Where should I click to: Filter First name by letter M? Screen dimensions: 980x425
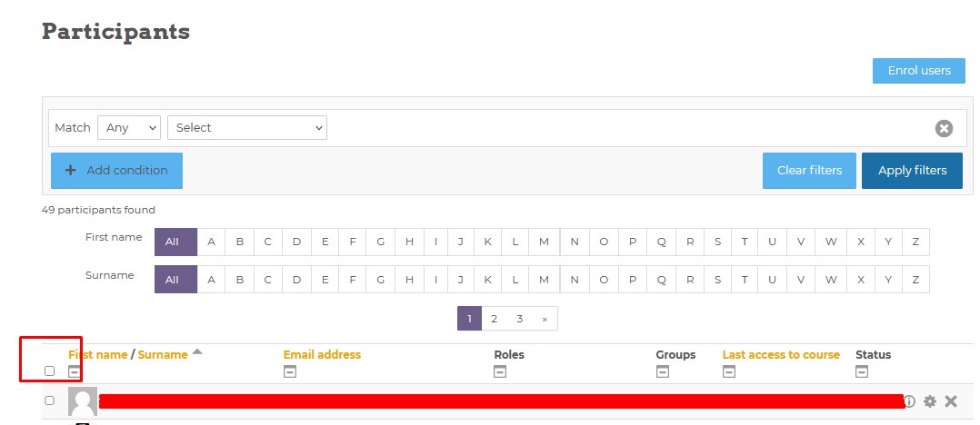coord(544,242)
